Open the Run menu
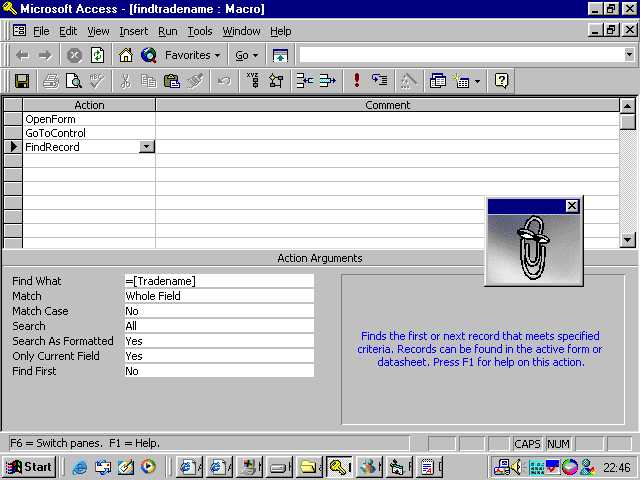The width and height of the screenshot is (640, 480). click(x=167, y=31)
